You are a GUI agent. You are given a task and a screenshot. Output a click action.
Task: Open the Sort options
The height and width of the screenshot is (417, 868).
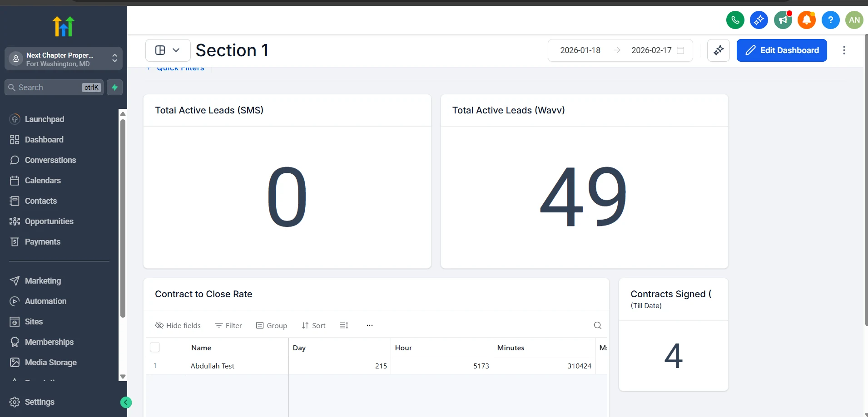tap(313, 325)
